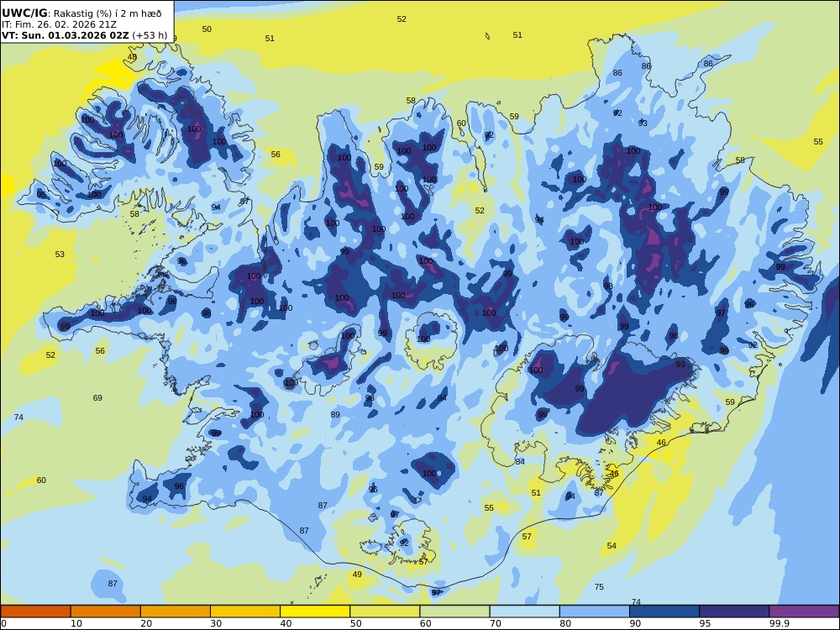This screenshot has width=840, height=630.
Task: Select the 20–30 legend color segment
Action: pos(176,612)
